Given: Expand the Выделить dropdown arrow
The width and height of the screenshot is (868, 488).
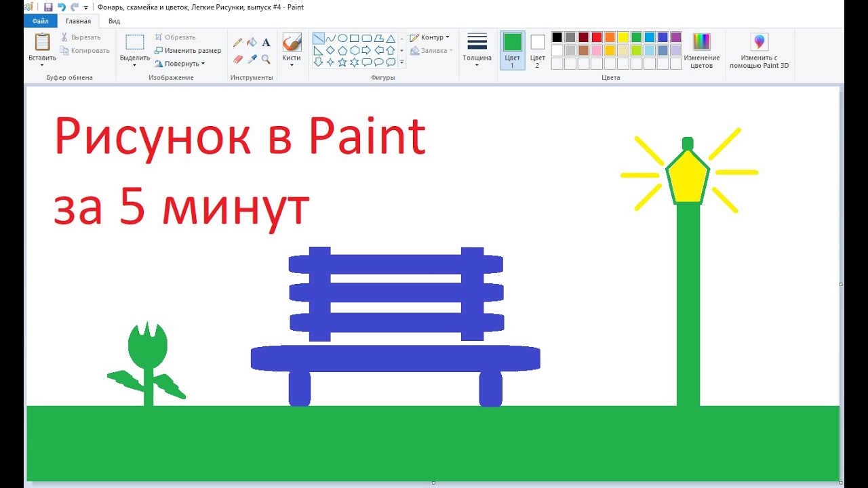Looking at the screenshot, I should pyautogui.click(x=134, y=65).
